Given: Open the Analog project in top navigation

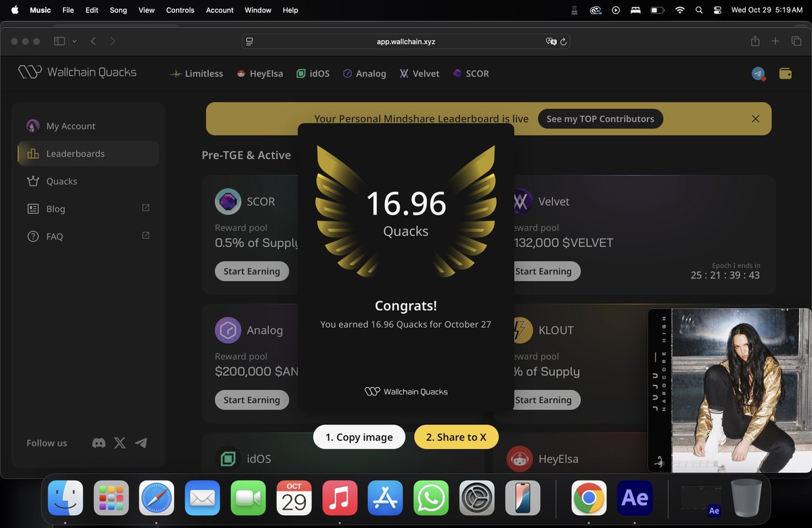Looking at the screenshot, I should click(x=364, y=73).
